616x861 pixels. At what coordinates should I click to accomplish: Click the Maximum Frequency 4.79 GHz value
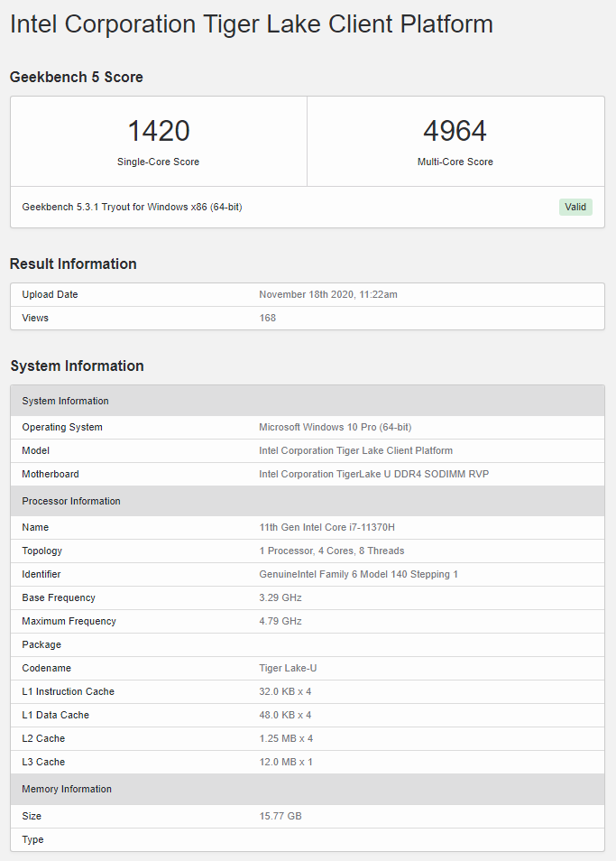pos(280,621)
